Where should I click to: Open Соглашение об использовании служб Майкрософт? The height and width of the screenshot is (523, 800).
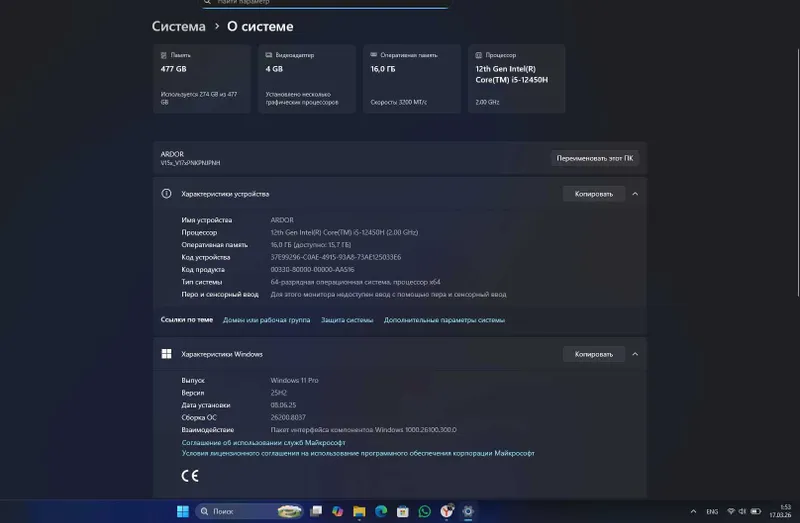click(x=263, y=442)
